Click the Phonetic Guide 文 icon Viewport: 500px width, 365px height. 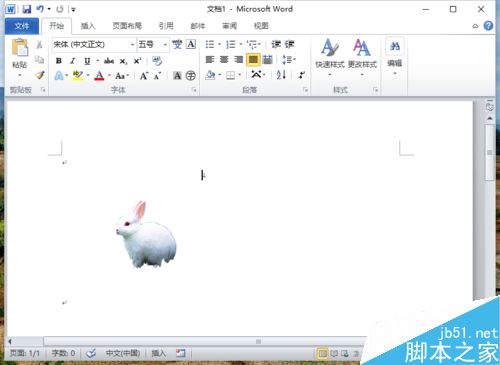(x=177, y=44)
